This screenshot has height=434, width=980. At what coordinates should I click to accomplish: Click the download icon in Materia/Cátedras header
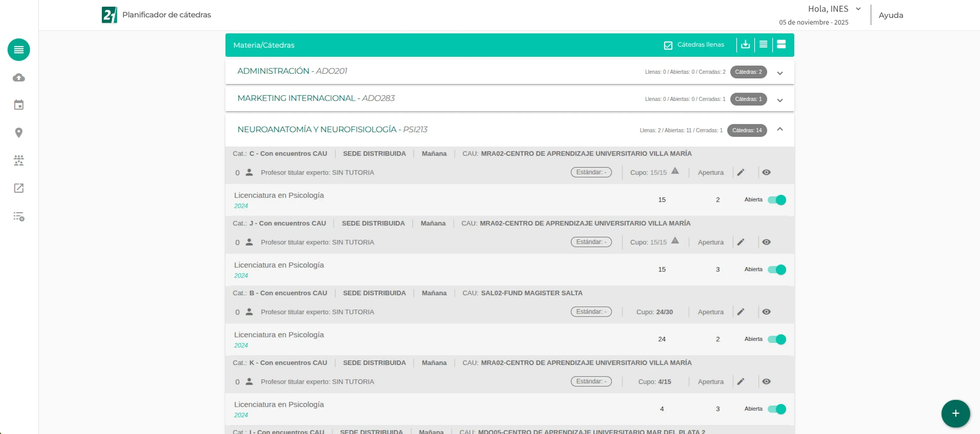(x=745, y=45)
